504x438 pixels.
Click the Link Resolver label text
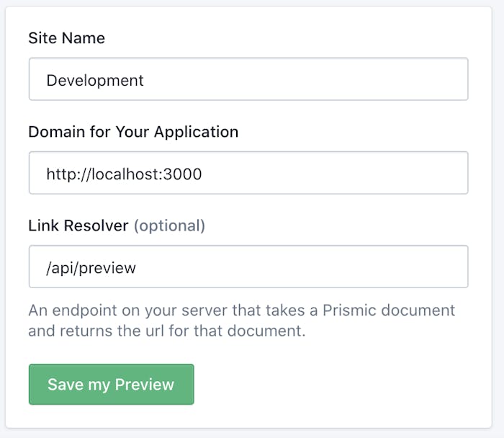click(x=78, y=225)
